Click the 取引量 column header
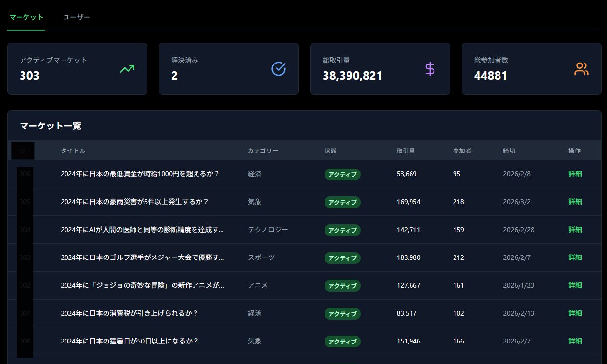The width and height of the screenshot is (607, 364). (x=406, y=150)
